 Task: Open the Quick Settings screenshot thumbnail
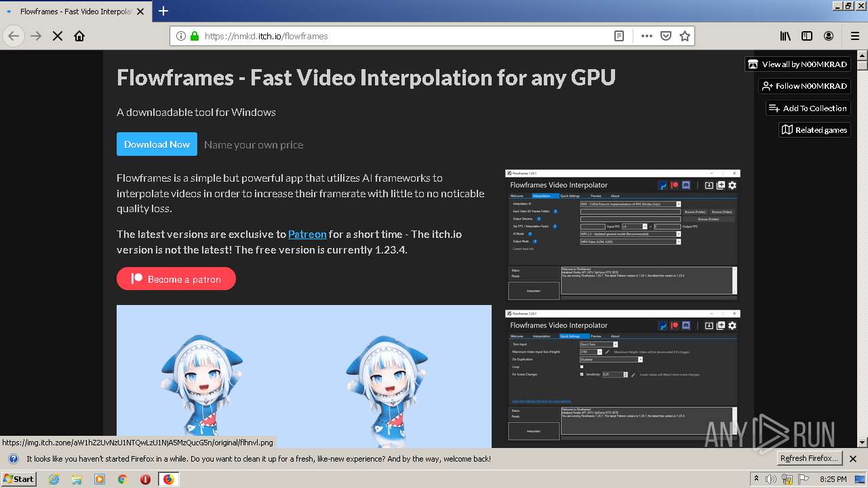623,375
